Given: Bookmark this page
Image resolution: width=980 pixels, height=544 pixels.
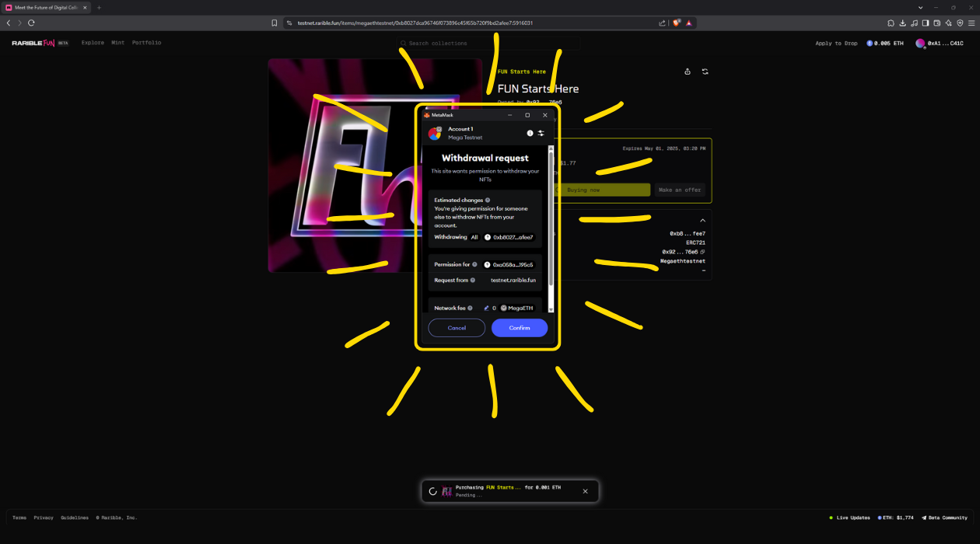Looking at the screenshot, I should point(275,23).
